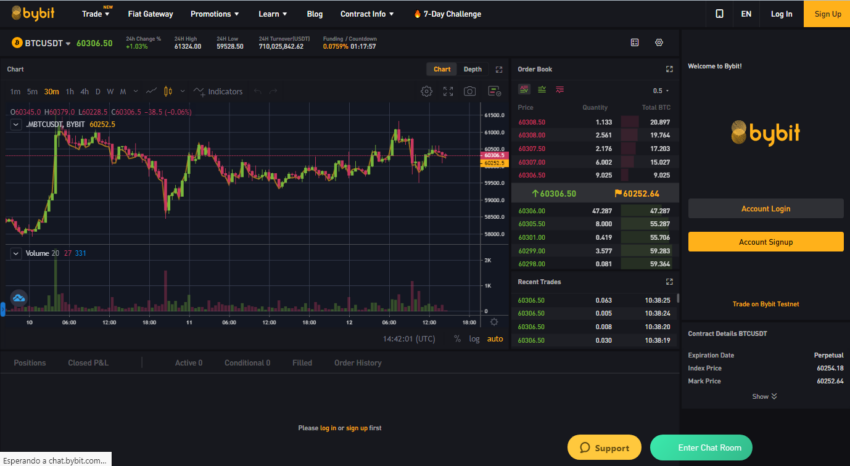Switch to Positions tab

[30, 363]
